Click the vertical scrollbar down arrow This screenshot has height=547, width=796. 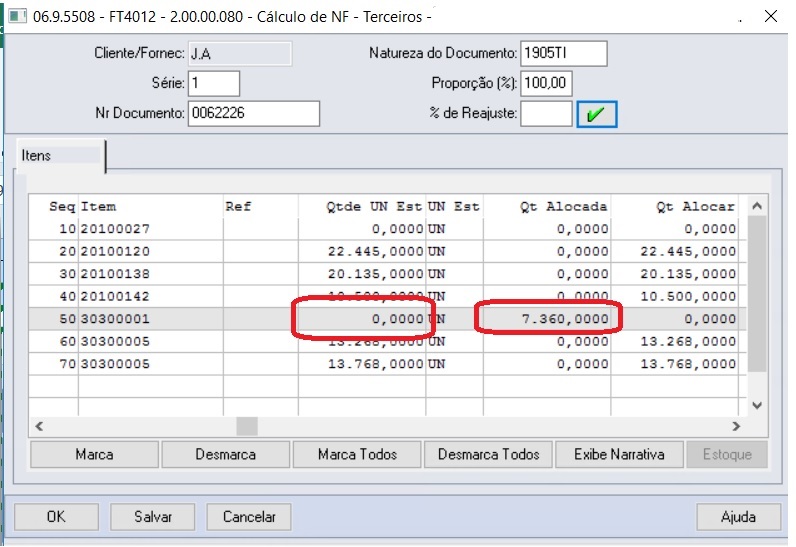point(757,405)
